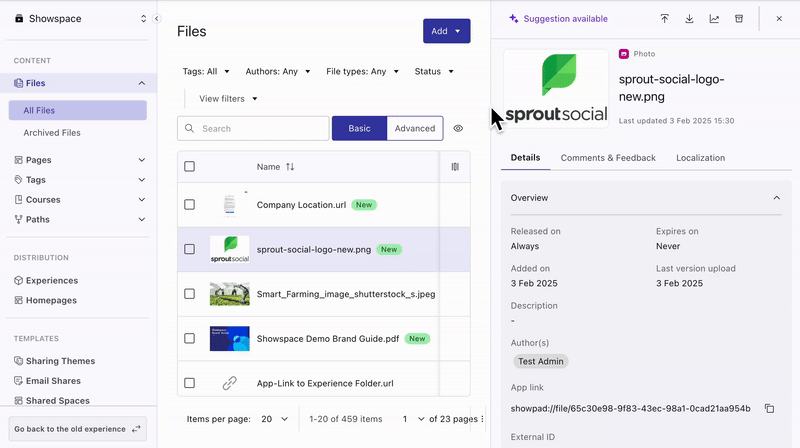Click the upload new version icon
800x448 pixels.
(665, 19)
